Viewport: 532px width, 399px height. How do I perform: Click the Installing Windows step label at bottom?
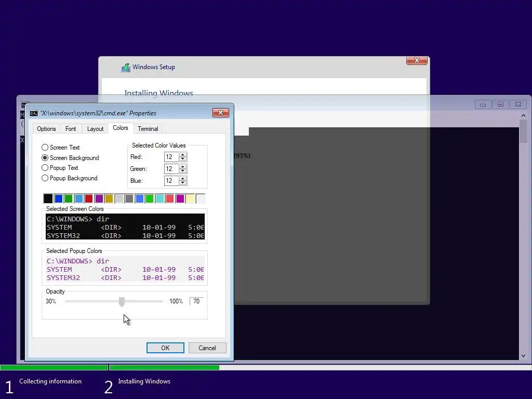pyautogui.click(x=144, y=381)
